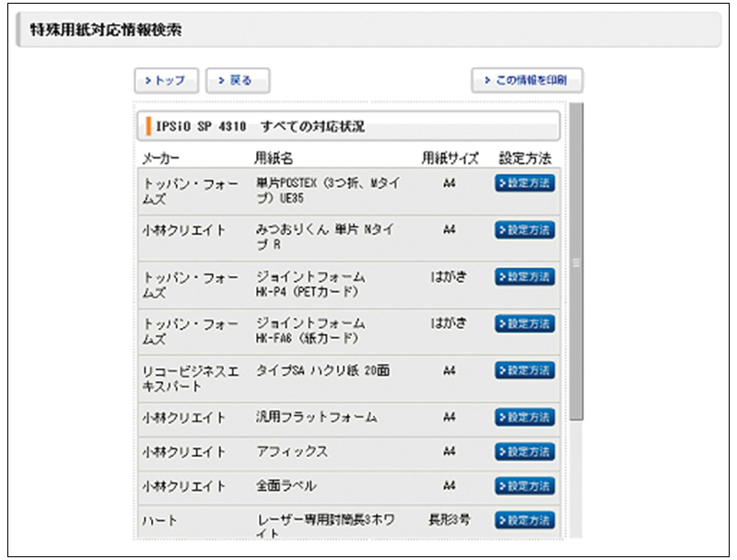
Task: Open 設定方法 for タイプSA ハクリ紙 20面
Action: [x=525, y=370]
